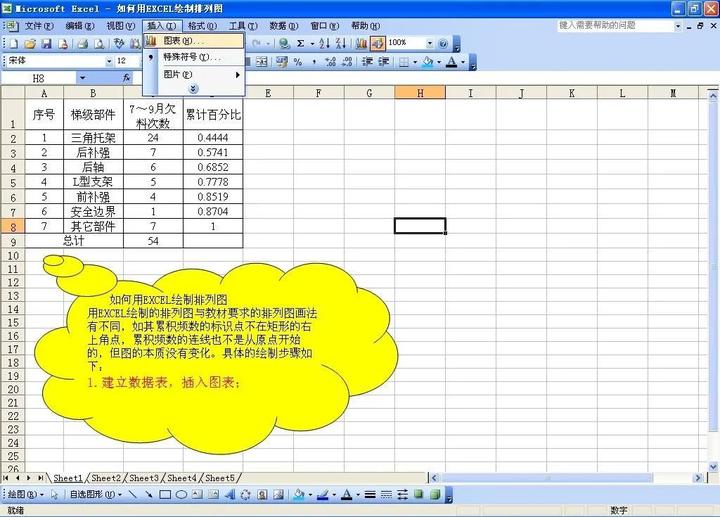
Task: Open the Name Box dropdown arrow
Action: point(83,78)
